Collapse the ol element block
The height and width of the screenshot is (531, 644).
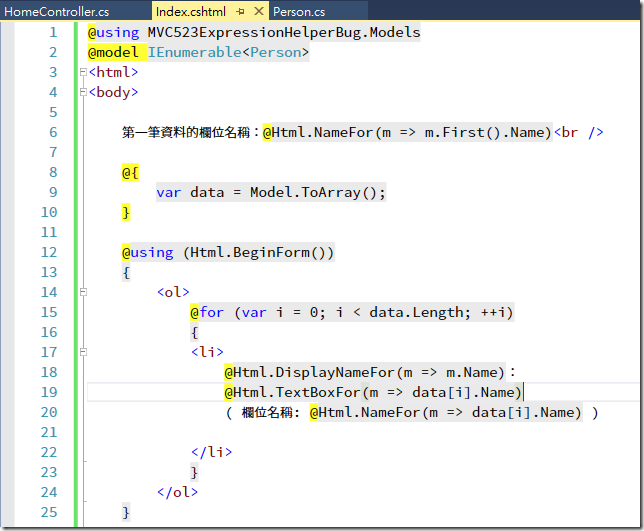(x=83, y=292)
